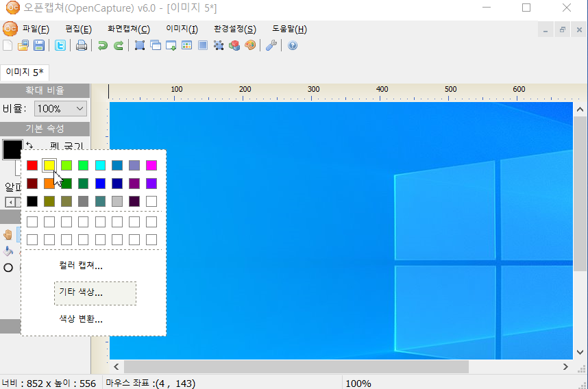Click the OpenCapture logo beside the File menu

10,29
